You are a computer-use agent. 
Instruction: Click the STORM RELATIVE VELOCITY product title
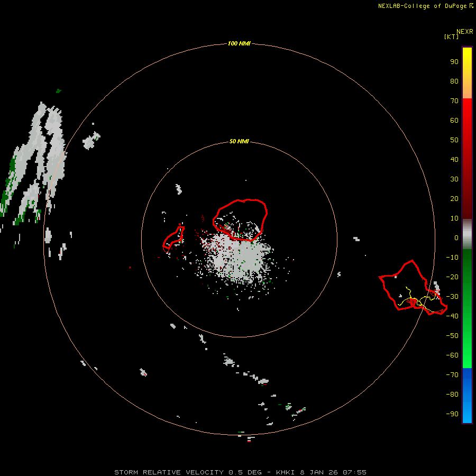point(169,472)
